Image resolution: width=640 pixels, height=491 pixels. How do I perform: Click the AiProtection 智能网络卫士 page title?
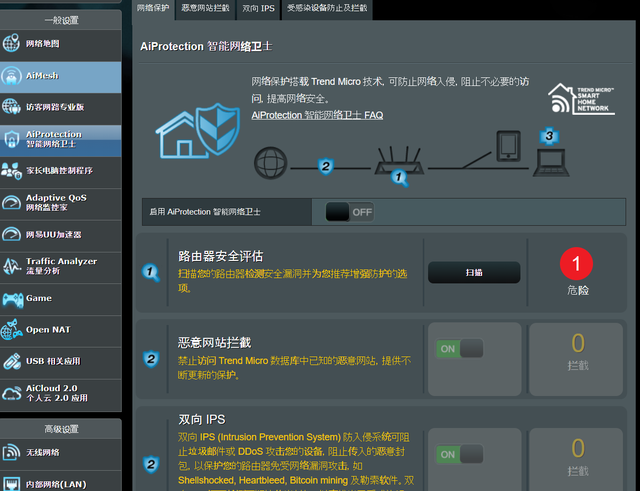click(x=206, y=46)
